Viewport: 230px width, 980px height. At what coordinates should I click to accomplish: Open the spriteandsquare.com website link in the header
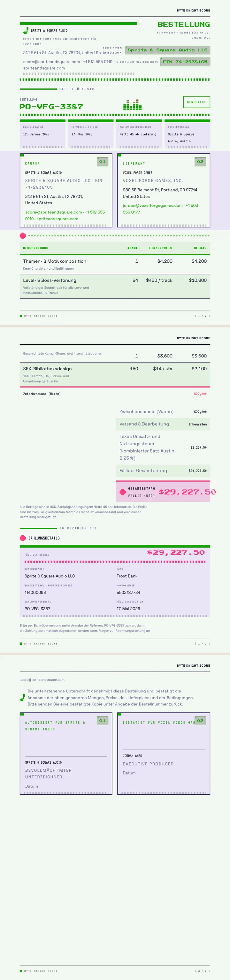coord(44,68)
